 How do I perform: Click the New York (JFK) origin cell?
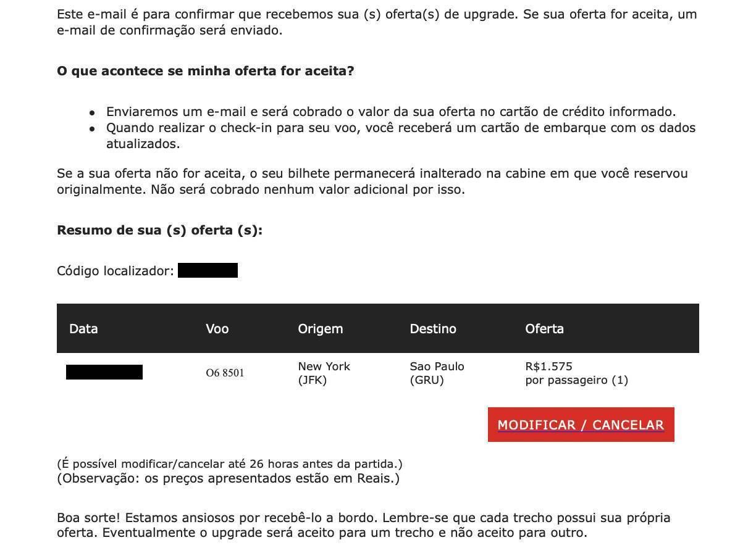click(324, 373)
